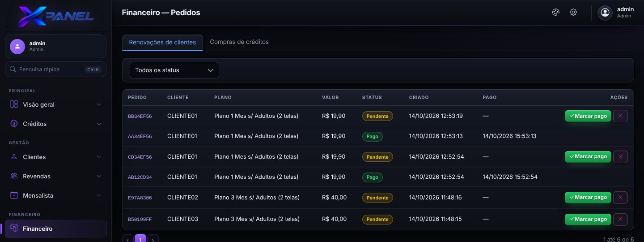Open Créditos menu item
Viewport: 644px width, 242px height.
pos(56,124)
